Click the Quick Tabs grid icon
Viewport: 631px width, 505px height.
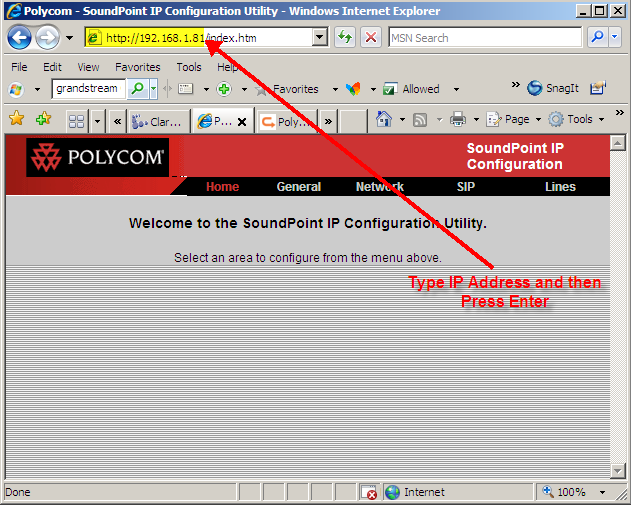point(76,121)
